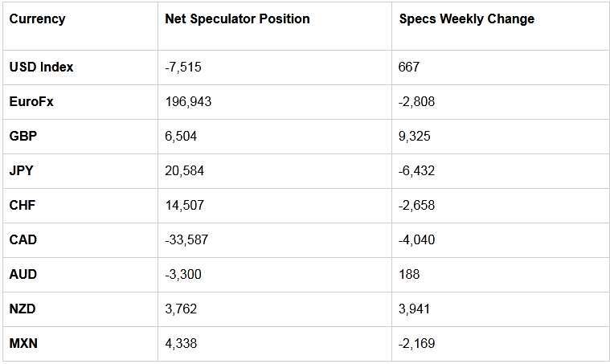
Task: Select the 196,943 EuroFx position value
Action: pos(188,102)
